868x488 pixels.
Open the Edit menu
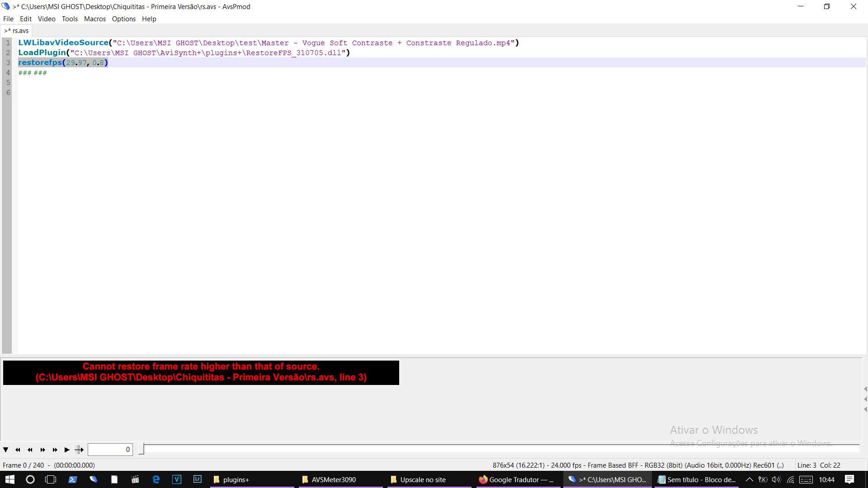tap(26, 19)
